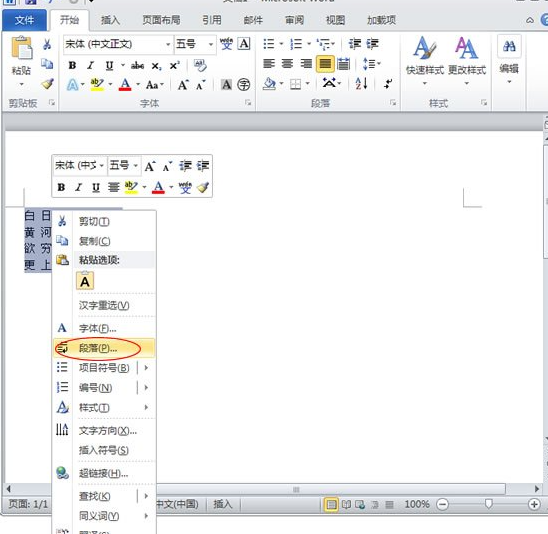The height and width of the screenshot is (534, 548).
Task: Click the ribbon text highlight color button
Action: [x=97, y=84]
